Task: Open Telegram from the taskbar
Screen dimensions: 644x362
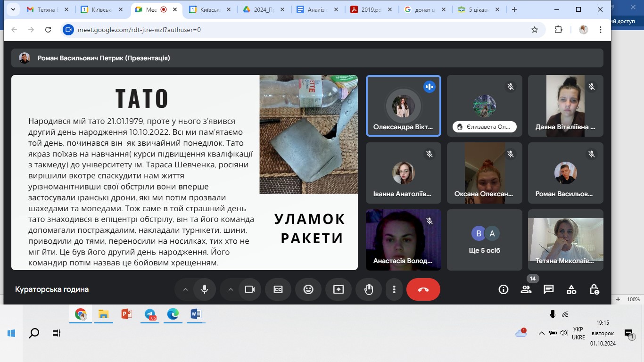Action: [150, 314]
